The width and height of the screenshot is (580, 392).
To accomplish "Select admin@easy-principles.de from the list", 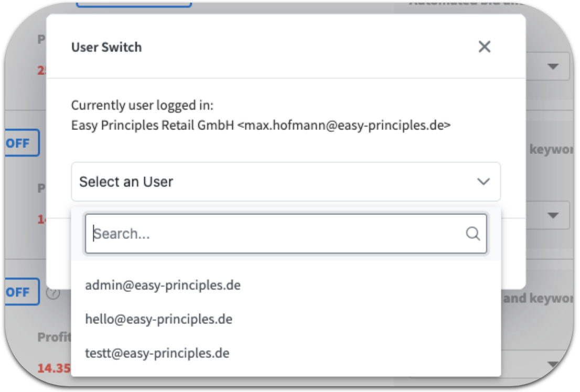I will [x=163, y=285].
